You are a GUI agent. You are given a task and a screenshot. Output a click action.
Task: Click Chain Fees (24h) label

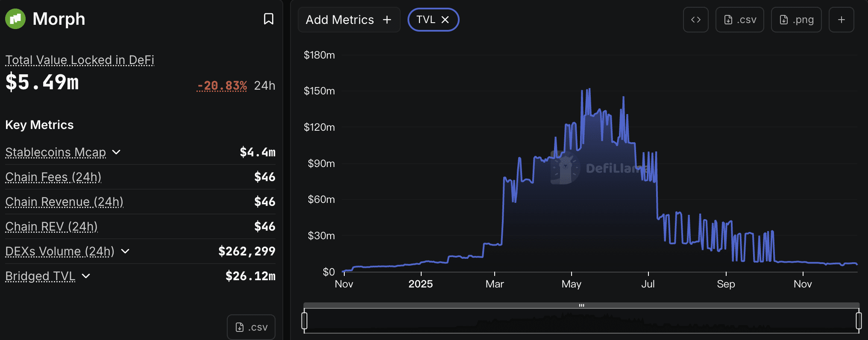[x=53, y=177]
